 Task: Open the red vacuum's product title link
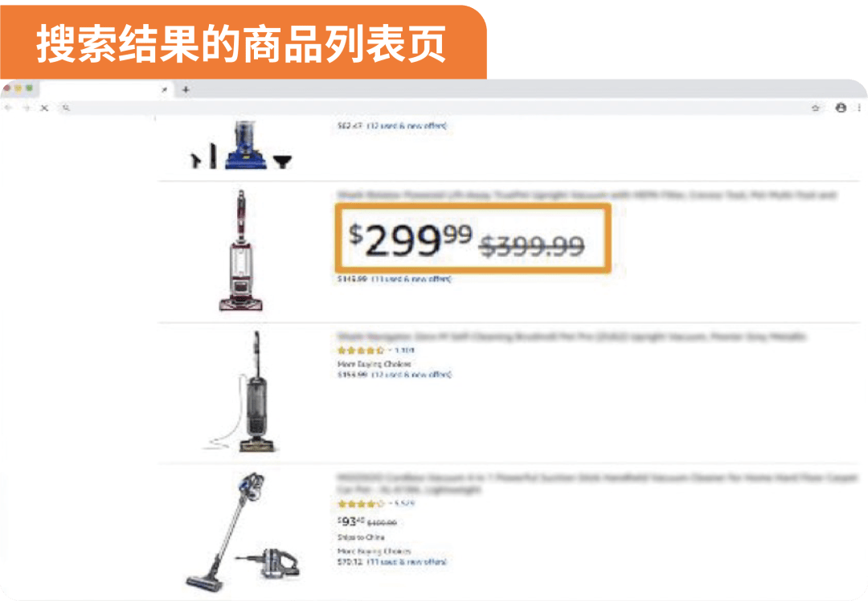click(587, 194)
